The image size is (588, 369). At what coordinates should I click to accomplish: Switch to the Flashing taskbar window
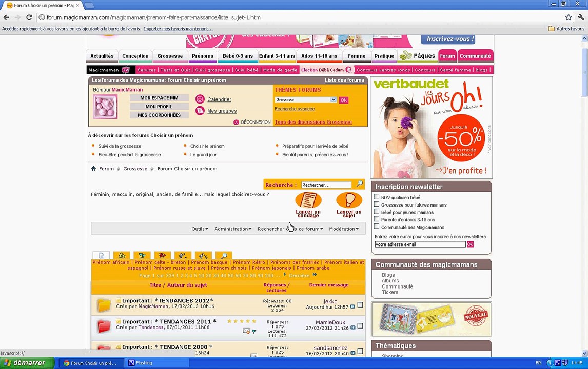click(158, 363)
